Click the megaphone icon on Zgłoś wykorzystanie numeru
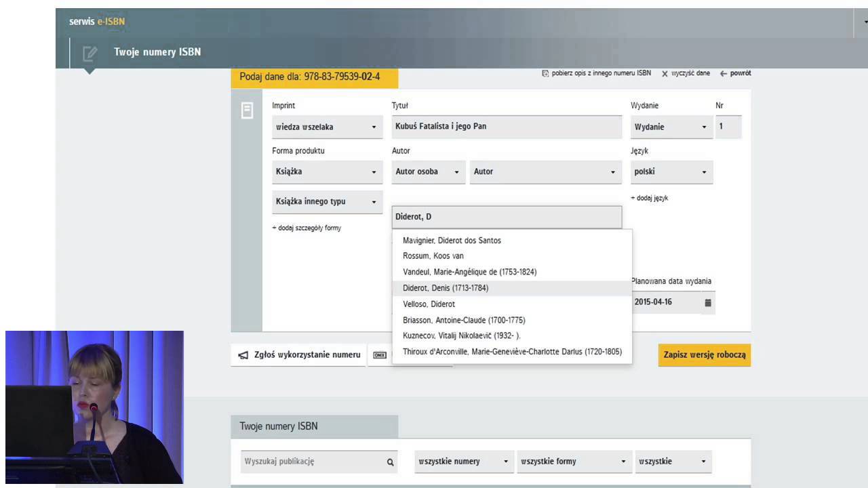This screenshot has height=488, width=868. (243, 354)
